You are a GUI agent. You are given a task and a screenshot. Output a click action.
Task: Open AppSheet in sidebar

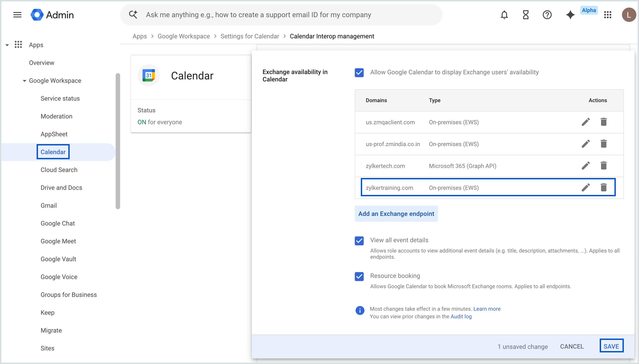[54, 134]
